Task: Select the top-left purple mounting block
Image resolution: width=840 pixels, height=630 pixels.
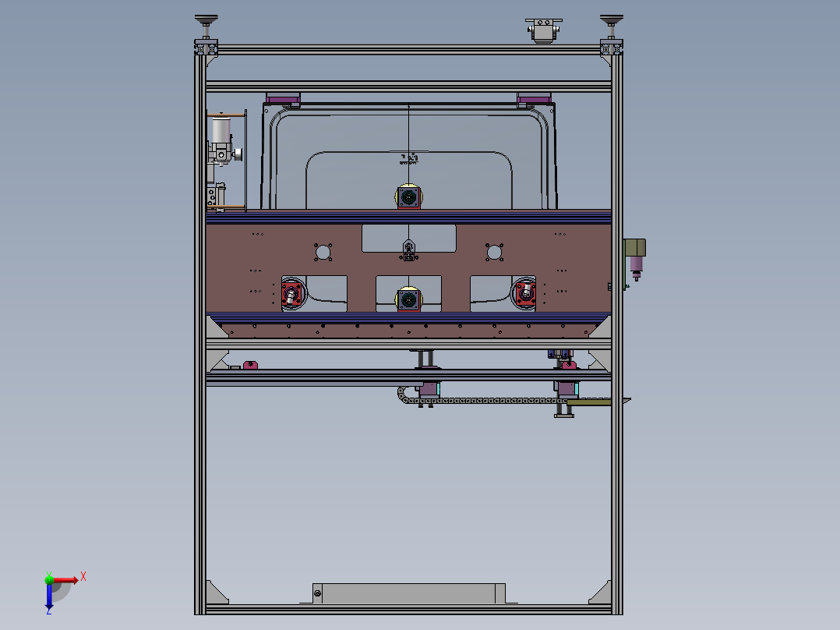Action: [x=284, y=99]
